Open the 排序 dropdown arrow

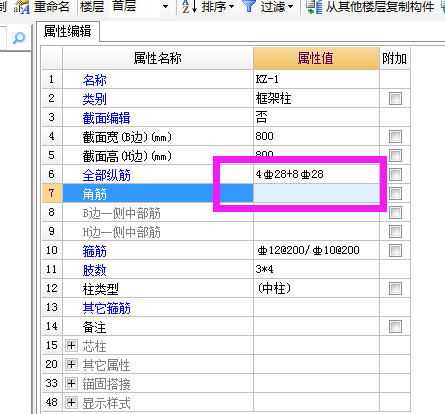231,7
